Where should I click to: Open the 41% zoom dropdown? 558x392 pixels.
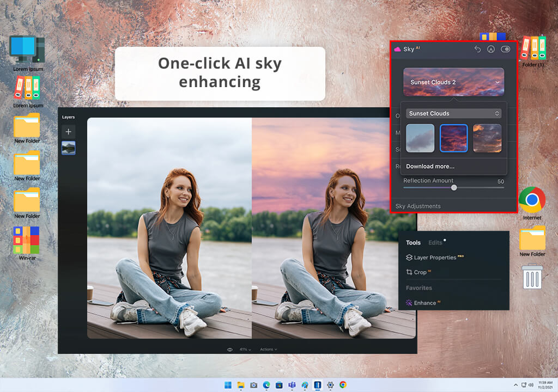coord(245,350)
